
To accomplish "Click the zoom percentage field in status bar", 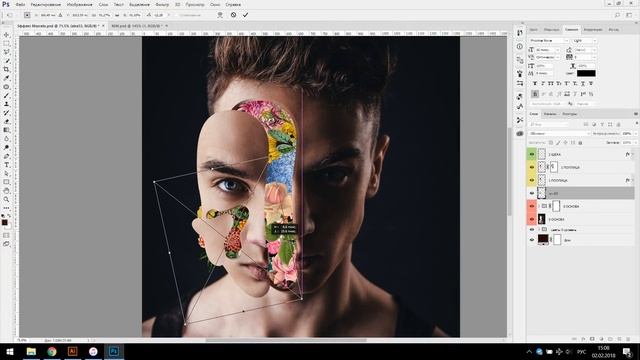I will point(22,340).
